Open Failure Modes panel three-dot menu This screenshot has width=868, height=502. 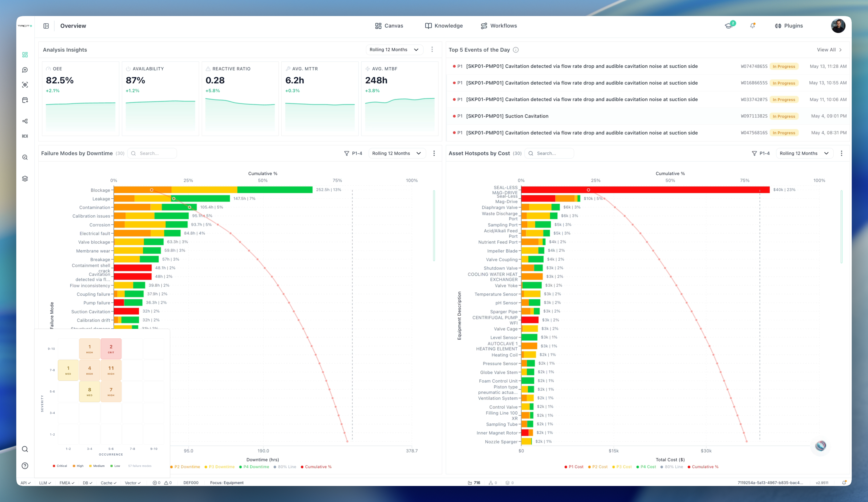pos(434,153)
